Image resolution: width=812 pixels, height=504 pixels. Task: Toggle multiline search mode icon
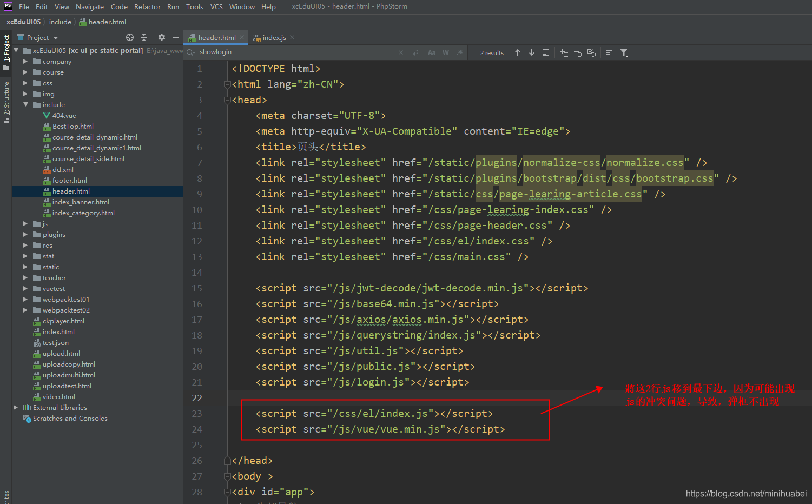point(610,52)
